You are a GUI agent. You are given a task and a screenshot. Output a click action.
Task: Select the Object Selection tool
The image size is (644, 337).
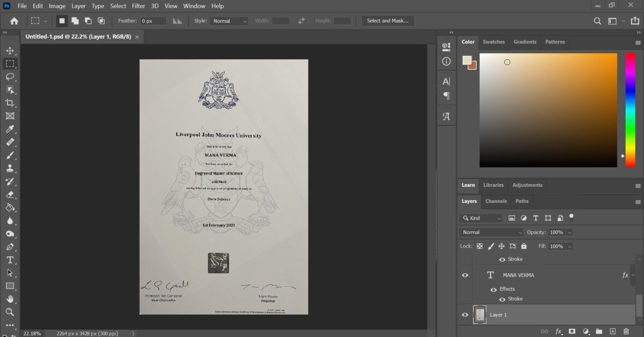pyautogui.click(x=10, y=90)
